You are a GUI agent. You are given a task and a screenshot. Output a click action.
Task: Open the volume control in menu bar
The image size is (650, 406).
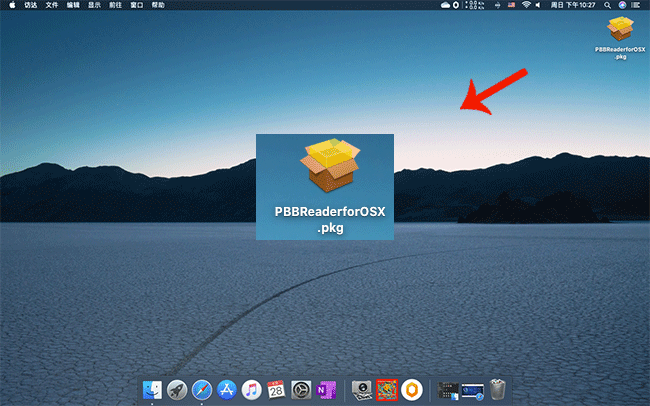[538, 5]
